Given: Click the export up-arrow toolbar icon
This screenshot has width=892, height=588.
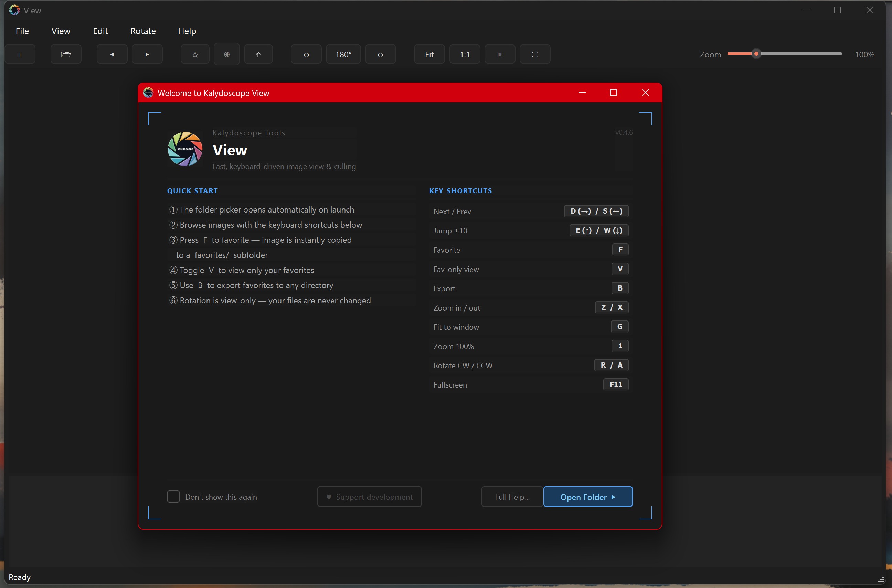Looking at the screenshot, I should coord(258,55).
